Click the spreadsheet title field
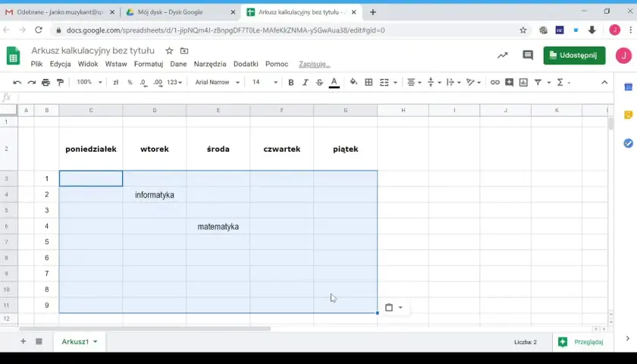The height and width of the screenshot is (364, 637). pyautogui.click(x=93, y=51)
